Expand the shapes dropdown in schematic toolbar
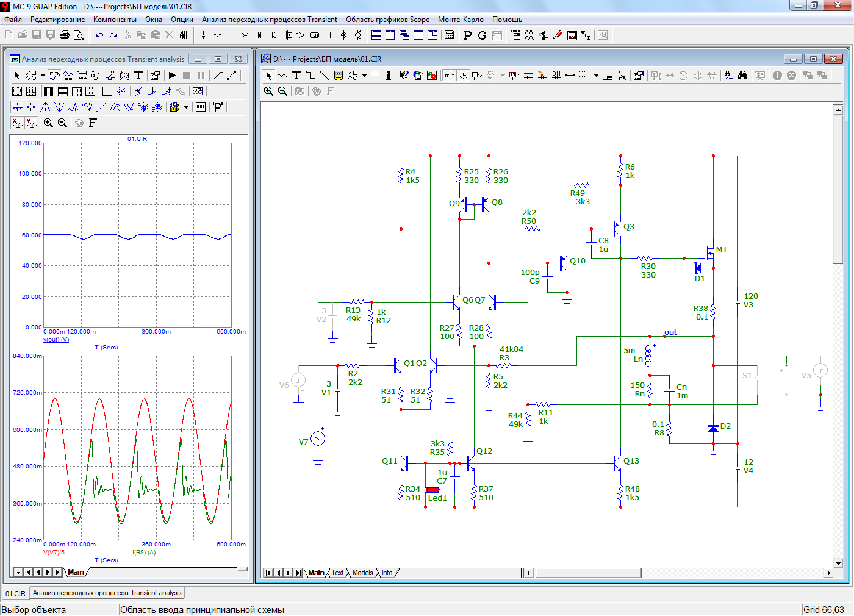854x616 pixels. point(364,76)
